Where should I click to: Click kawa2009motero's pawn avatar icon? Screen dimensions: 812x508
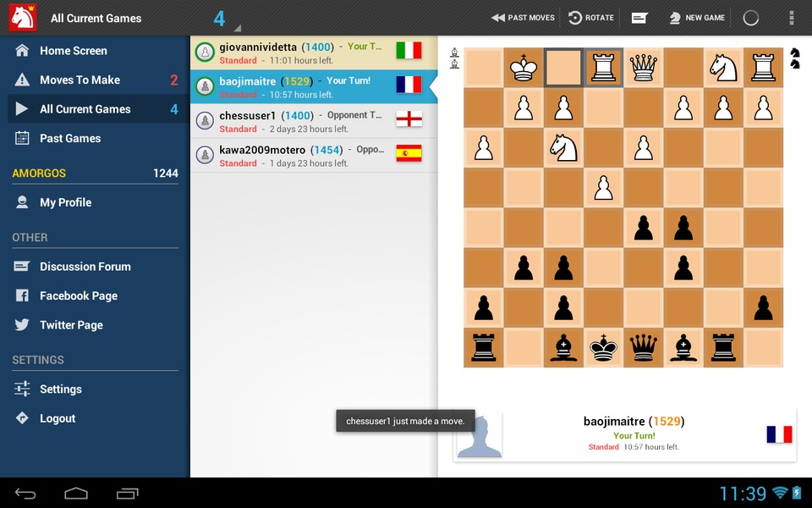point(205,155)
